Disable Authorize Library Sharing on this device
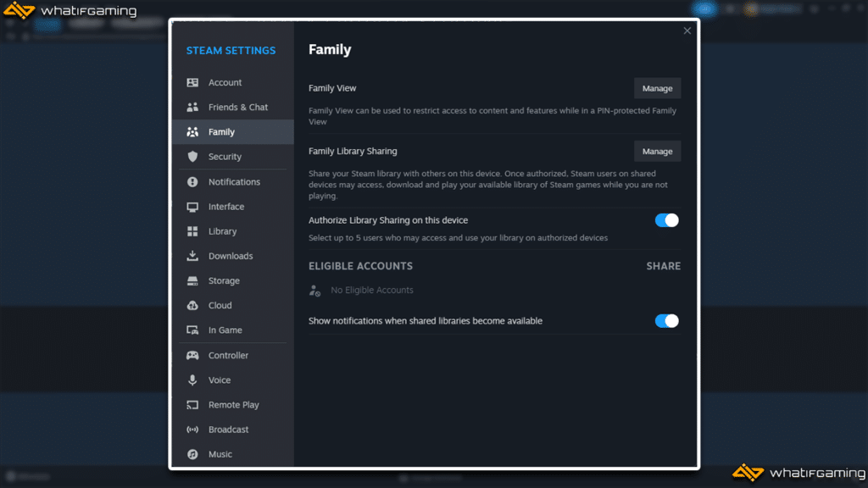This screenshot has width=868, height=488. 666,220
